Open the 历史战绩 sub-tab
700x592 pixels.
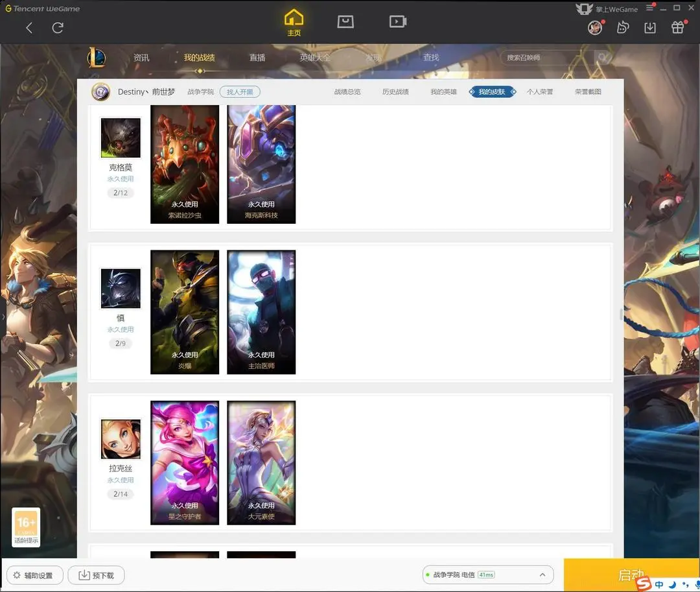coord(395,92)
